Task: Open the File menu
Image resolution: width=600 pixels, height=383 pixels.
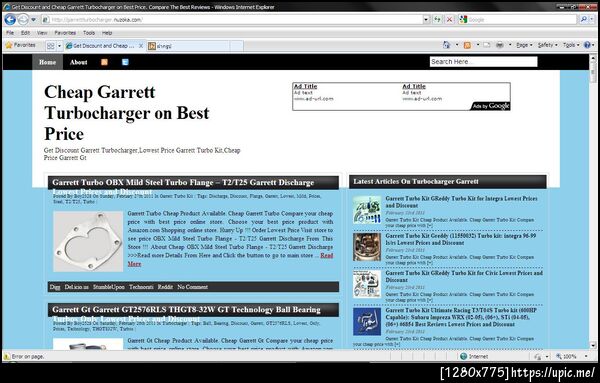Action: [10, 33]
